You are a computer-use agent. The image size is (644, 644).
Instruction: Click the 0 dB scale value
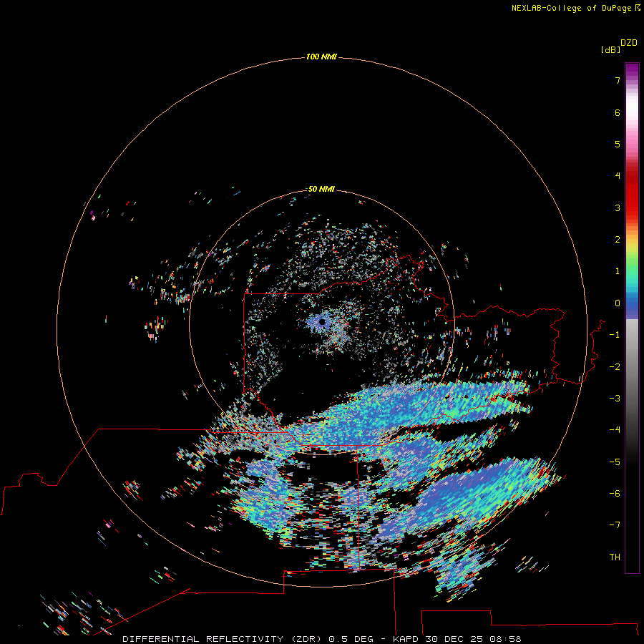618,303
